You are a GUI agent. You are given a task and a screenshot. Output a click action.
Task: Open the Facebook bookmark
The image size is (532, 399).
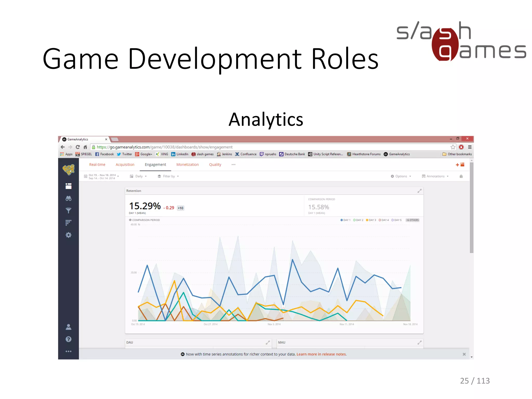[x=104, y=154]
